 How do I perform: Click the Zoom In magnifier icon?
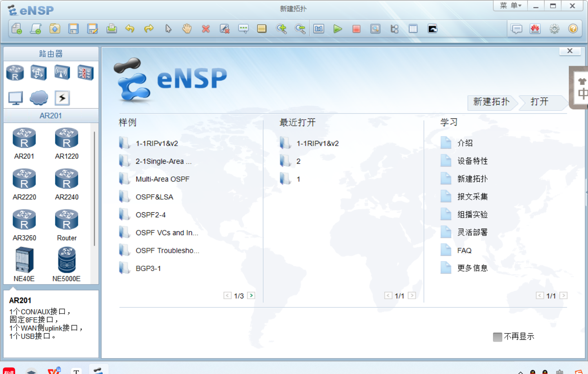coord(281,29)
